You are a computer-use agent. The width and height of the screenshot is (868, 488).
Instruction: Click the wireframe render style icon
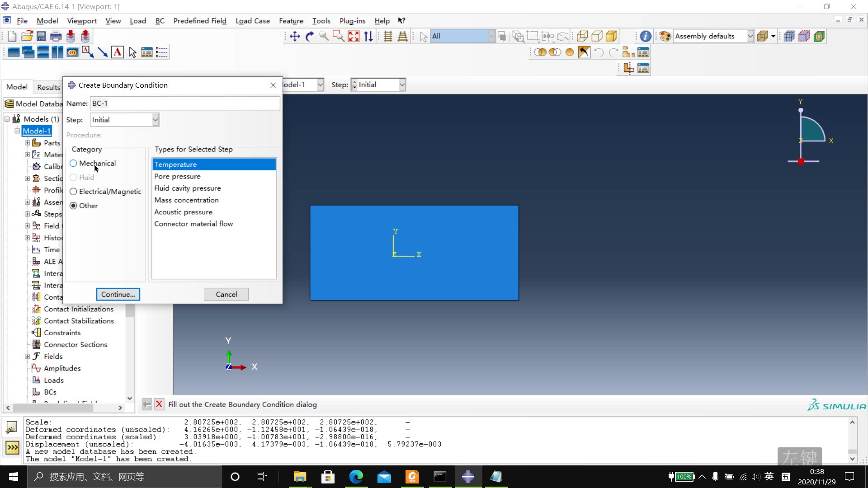pyautogui.click(x=582, y=36)
